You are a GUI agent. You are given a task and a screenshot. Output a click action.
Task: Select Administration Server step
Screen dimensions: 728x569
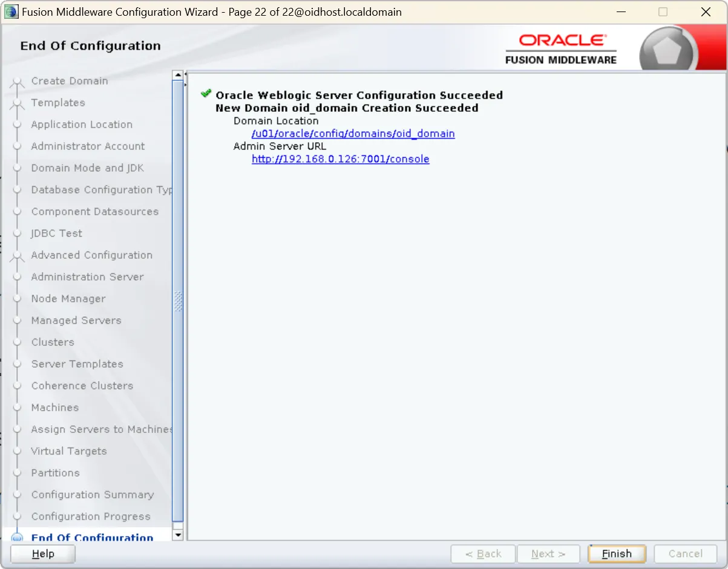click(87, 277)
